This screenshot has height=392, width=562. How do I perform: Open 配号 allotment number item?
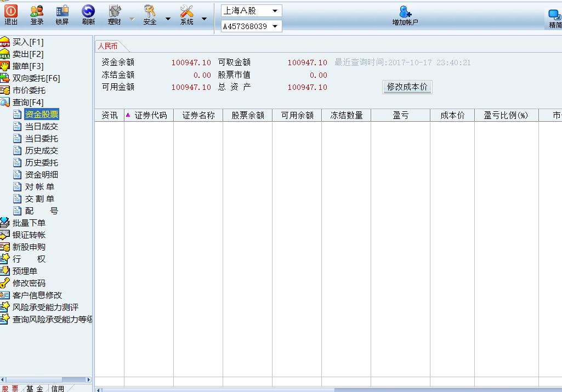click(x=42, y=211)
